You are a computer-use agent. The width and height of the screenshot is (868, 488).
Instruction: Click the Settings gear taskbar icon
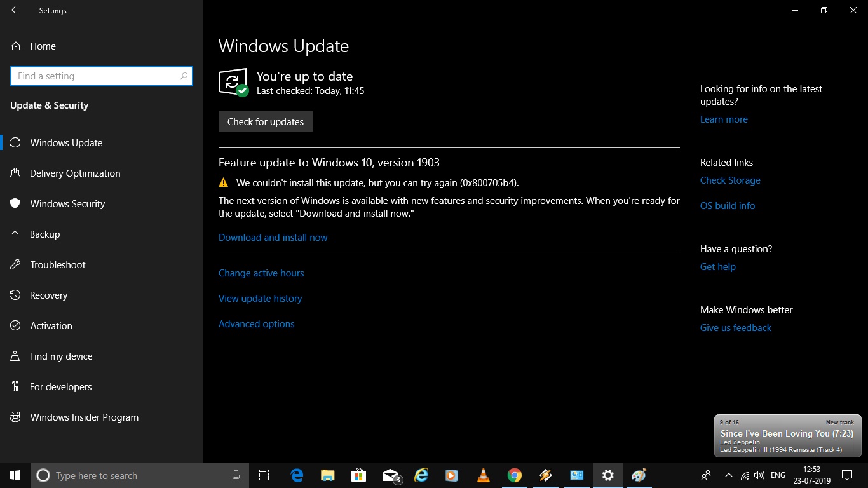coord(608,475)
